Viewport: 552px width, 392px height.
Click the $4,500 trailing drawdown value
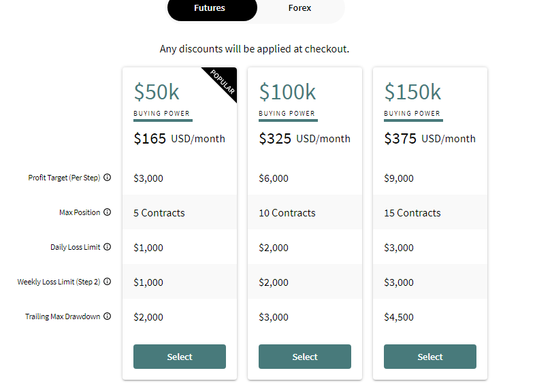399,317
